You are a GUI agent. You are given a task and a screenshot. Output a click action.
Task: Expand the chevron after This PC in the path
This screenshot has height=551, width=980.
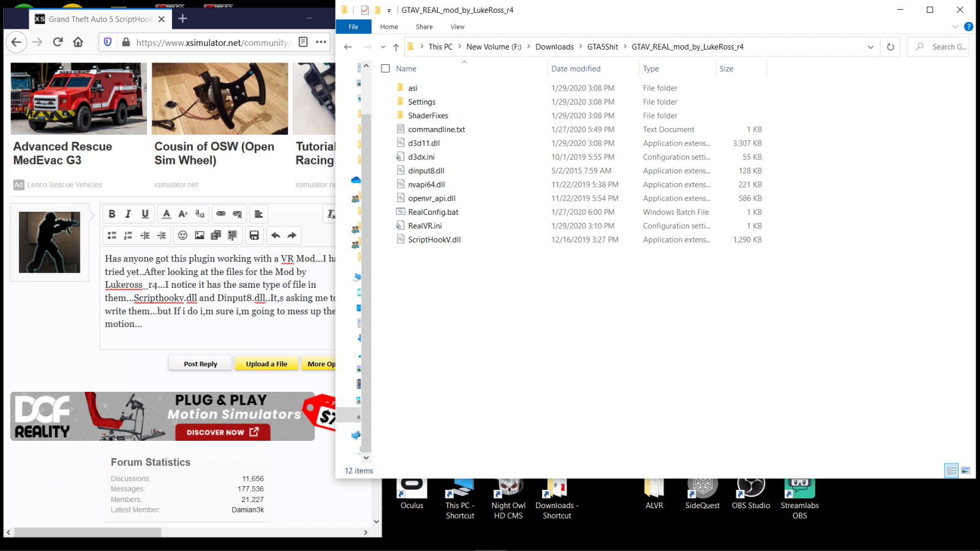coord(459,47)
